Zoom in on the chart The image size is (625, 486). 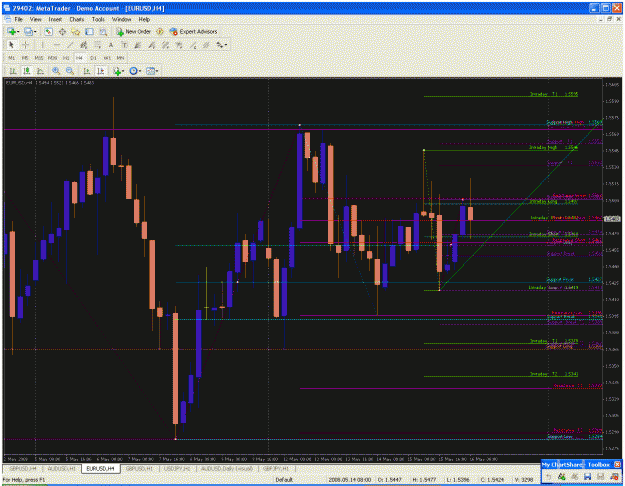(56, 71)
